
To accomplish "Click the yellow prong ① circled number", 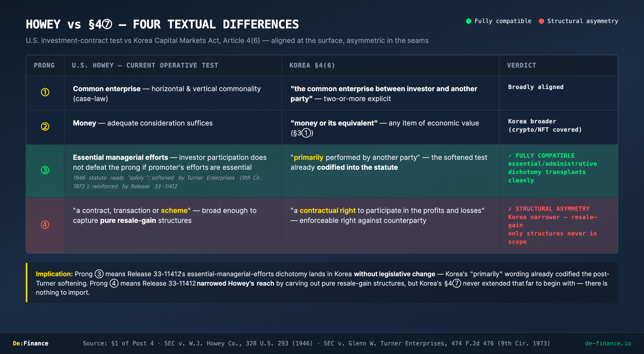I will pyautogui.click(x=45, y=92).
